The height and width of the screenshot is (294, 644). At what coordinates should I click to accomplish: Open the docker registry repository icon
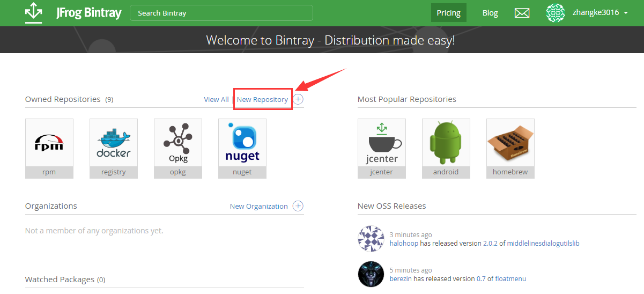[114, 143]
